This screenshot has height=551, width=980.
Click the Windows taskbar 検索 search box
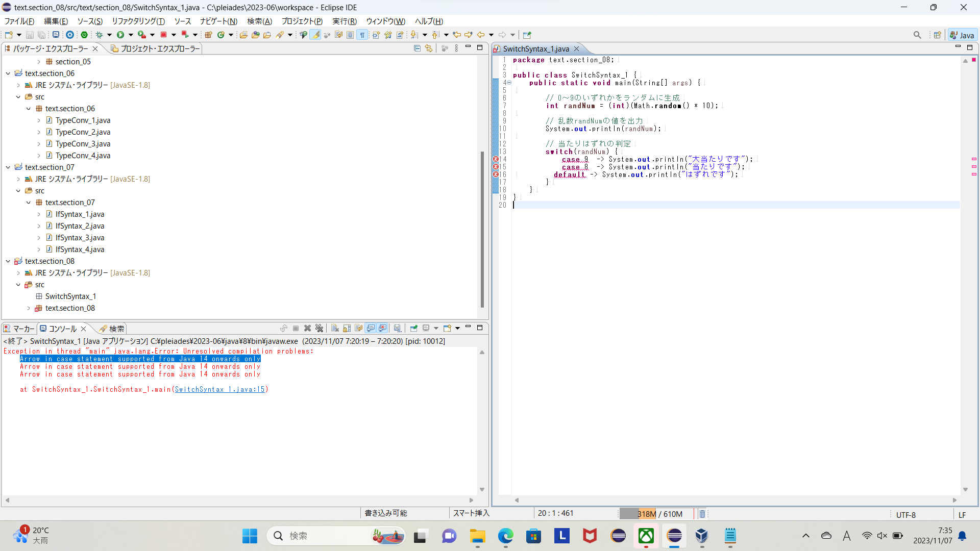click(336, 536)
